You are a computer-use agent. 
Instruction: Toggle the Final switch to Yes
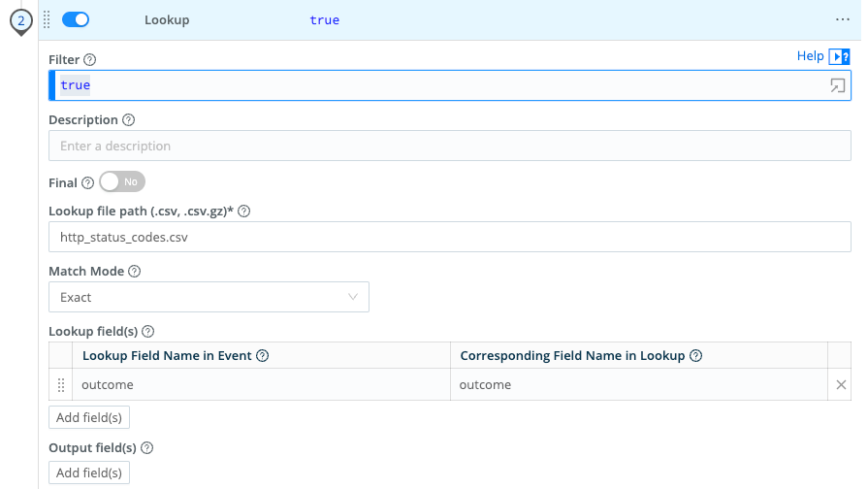[122, 182]
